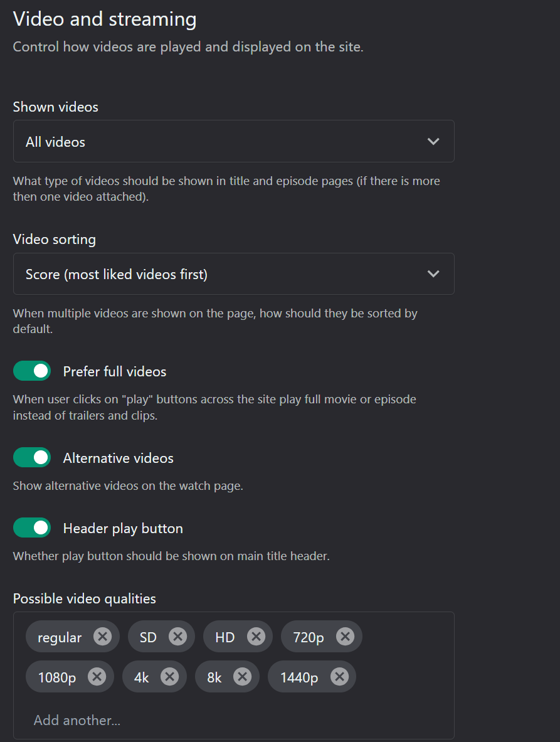Disable the Alternative videos switch
Screen dimensions: 560x742
click(32, 458)
